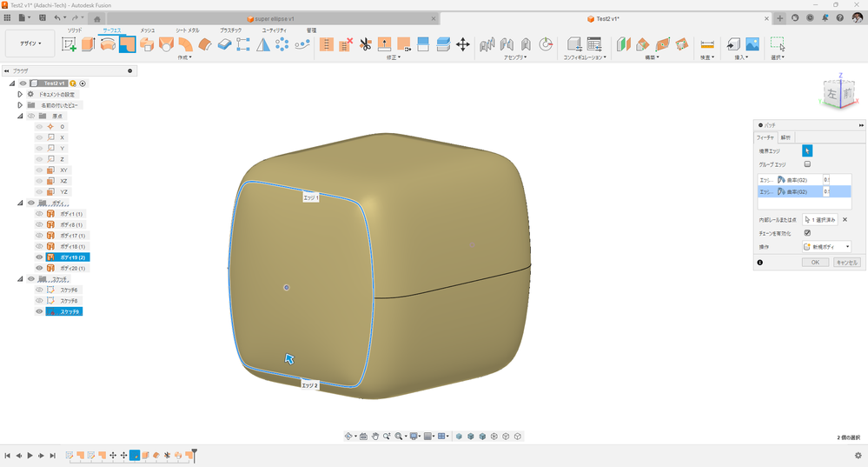Viewport: 868px width, 467px height.
Task: Click the 境界エッジ selection button
Action: tap(807, 150)
